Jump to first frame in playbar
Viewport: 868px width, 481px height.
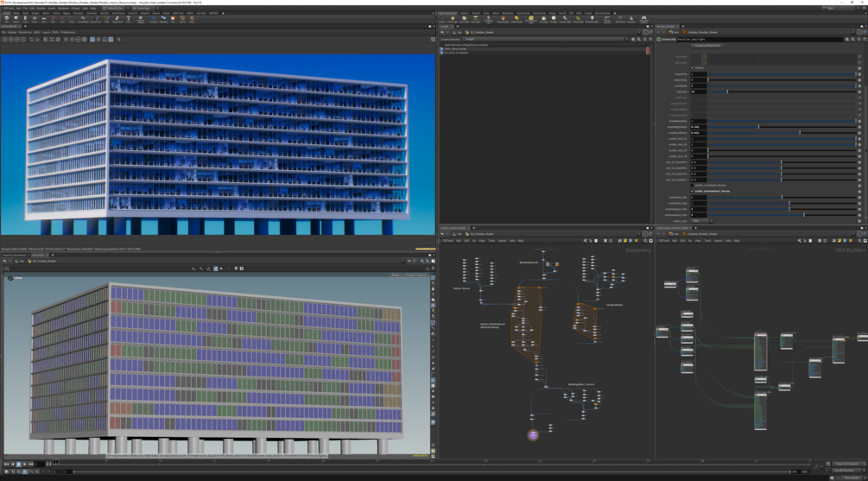pos(6,464)
